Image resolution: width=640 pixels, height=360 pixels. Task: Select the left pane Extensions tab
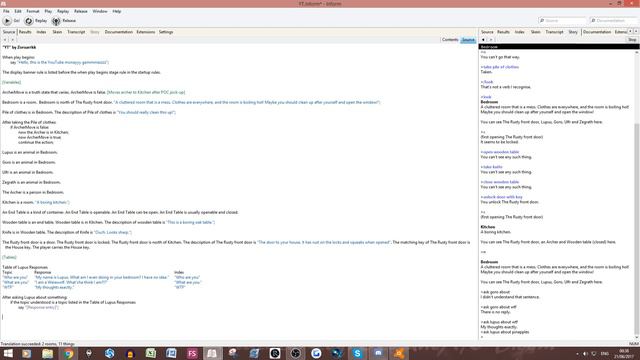click(x=146, y=32)
